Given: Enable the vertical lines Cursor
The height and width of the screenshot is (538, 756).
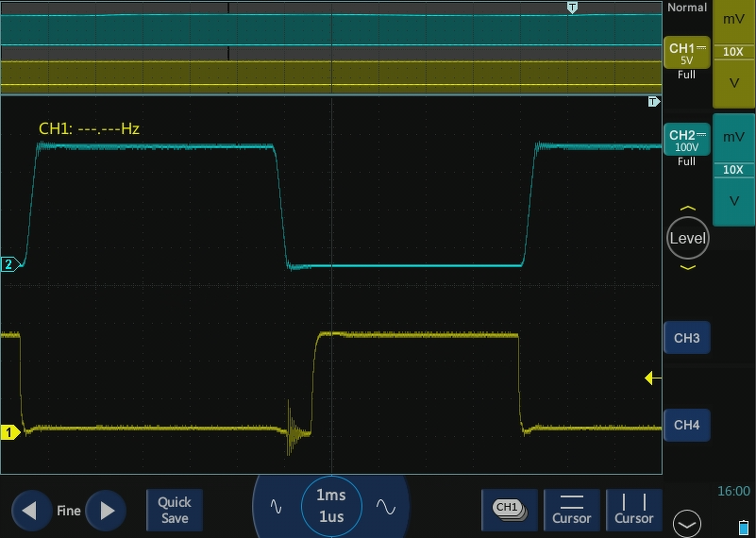Looking at the screenshot, I should [634, 510].
